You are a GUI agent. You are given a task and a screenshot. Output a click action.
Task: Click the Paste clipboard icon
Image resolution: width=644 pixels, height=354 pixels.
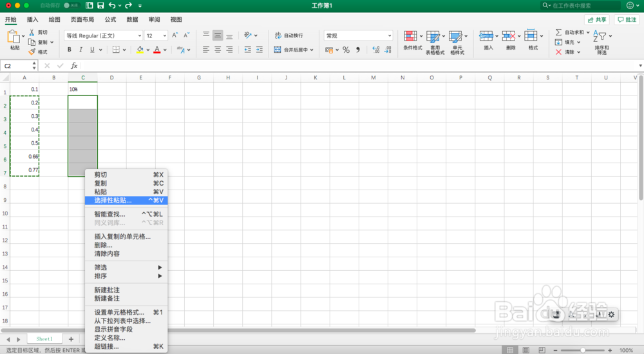(14, 37)
